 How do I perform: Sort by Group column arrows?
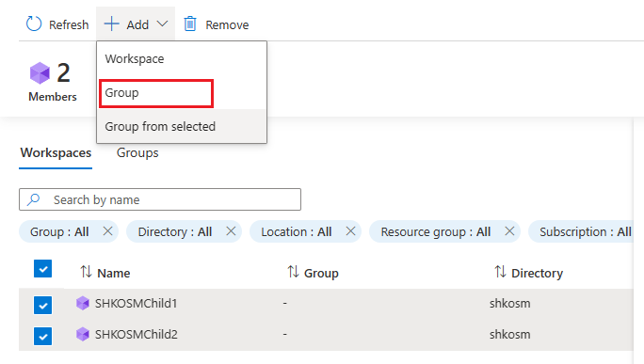293,272
